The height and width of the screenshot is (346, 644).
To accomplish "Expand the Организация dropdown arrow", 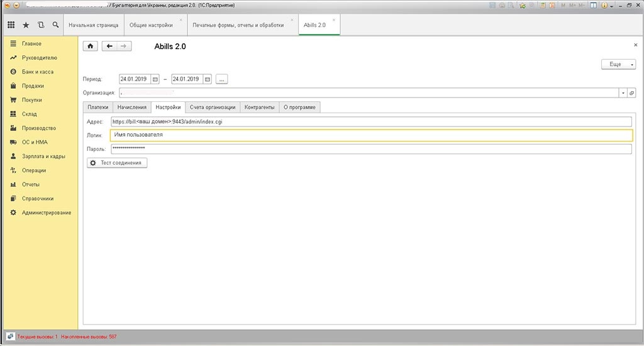I will 623,92.
